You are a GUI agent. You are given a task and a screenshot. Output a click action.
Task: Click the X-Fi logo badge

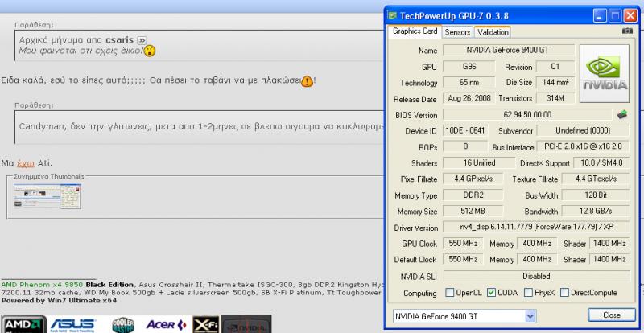click(x=206, y=324)
